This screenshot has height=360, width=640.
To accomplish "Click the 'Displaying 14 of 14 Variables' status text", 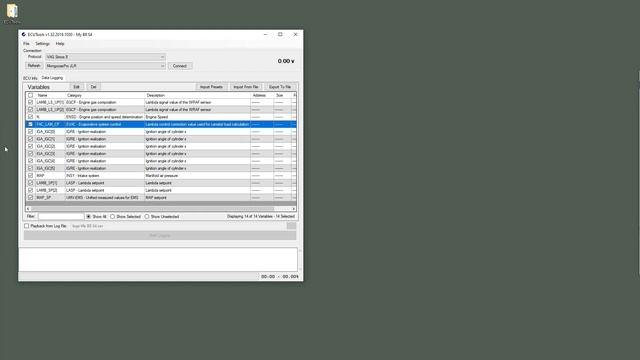I will pos(261,216).
